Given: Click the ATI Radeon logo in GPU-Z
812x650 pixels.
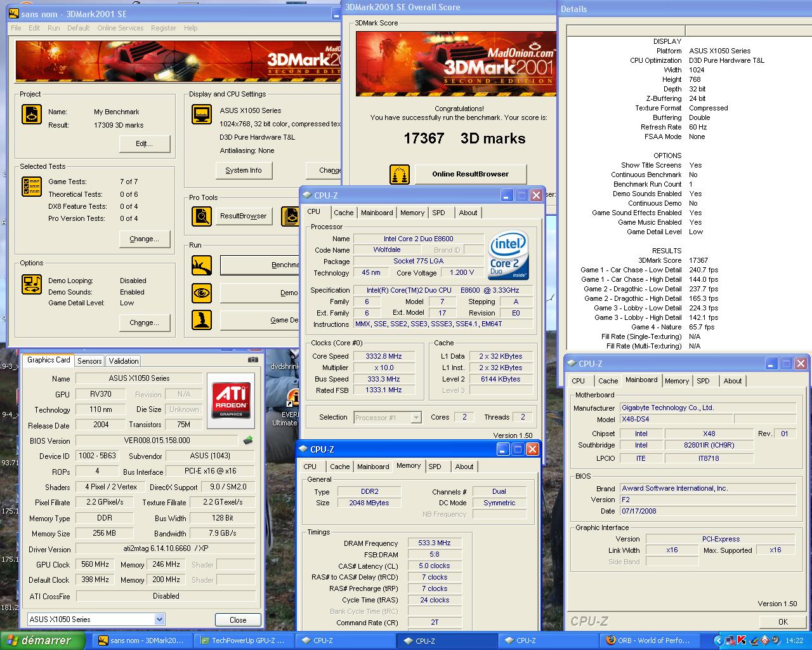Looking at the screenshot, I should tap(231, 400).
